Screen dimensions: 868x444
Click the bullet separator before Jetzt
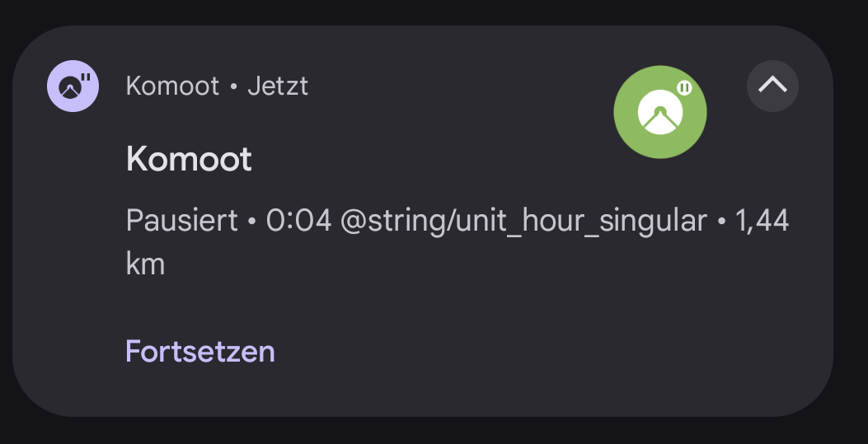[233, 86]
